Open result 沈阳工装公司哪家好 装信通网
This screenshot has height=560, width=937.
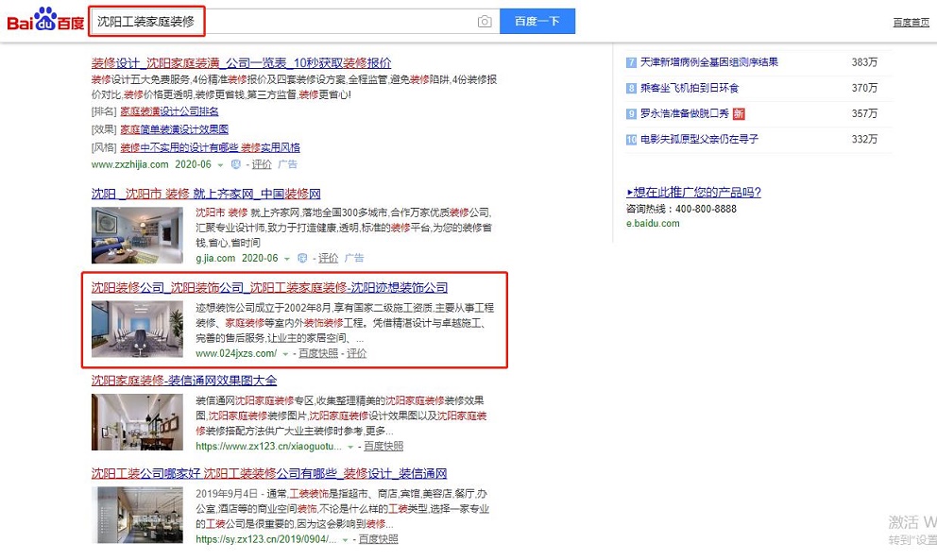[x=269, y=473]
